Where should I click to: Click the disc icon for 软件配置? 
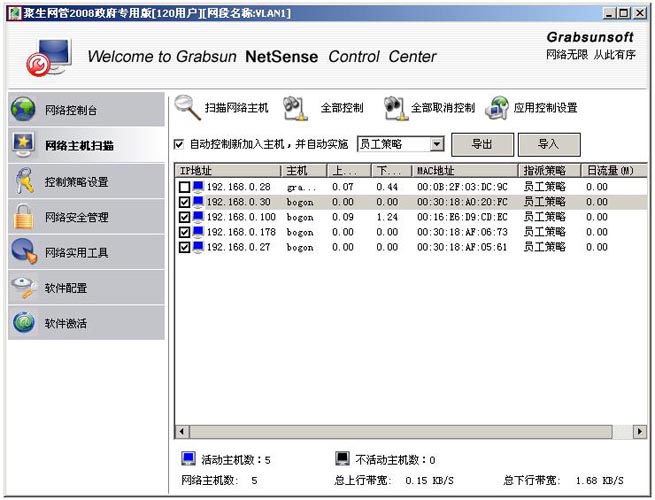pyautogui.click(x=24, y=287)
